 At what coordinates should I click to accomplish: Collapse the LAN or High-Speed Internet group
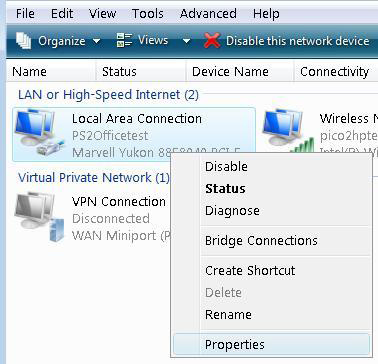108,95
